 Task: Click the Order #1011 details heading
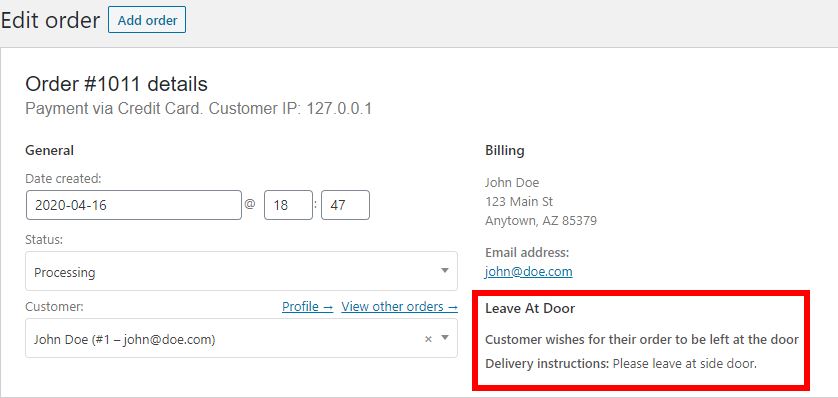[117, 84]
